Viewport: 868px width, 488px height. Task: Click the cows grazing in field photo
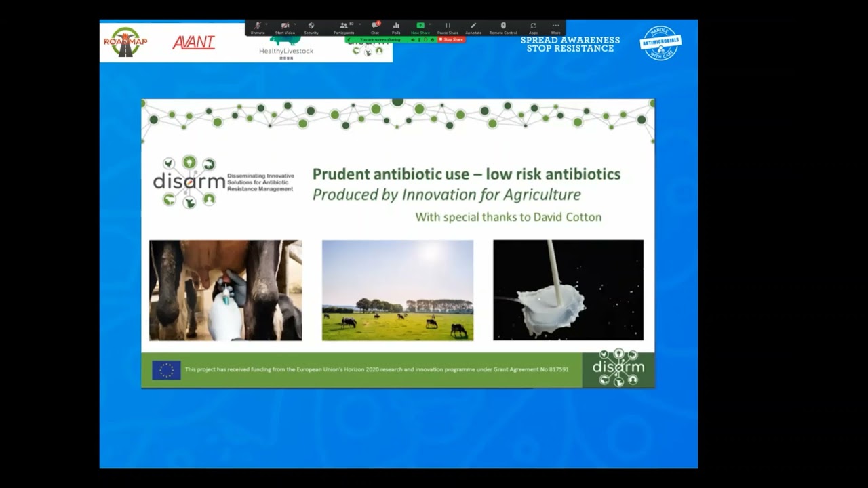click(x=398, y=290)
